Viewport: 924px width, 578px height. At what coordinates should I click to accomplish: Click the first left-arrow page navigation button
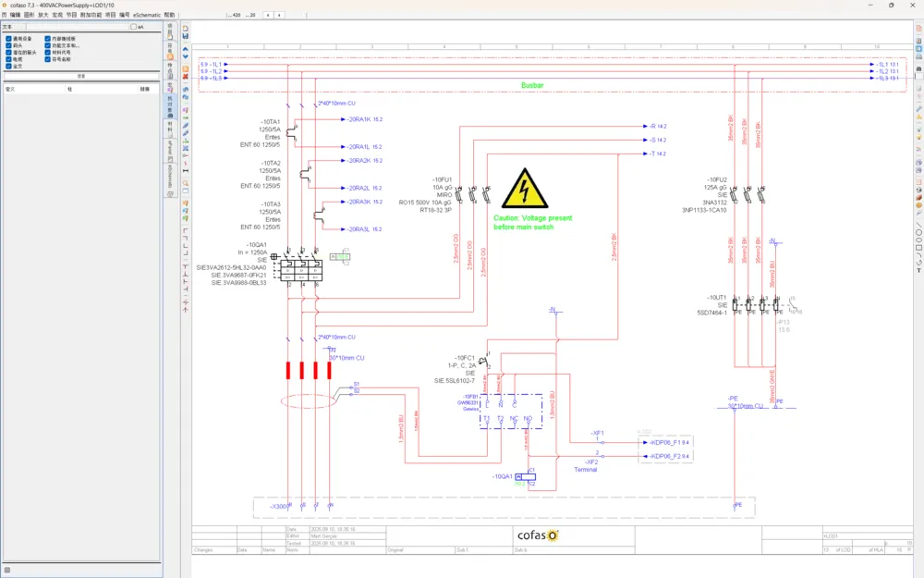tap(268, 15)
